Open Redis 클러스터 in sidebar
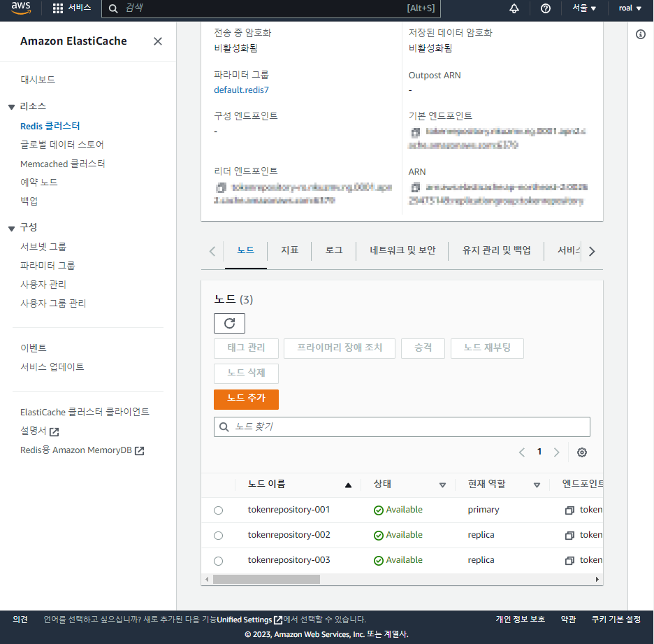The width and height of the screenshot is (654, 644). pos(50,126)
